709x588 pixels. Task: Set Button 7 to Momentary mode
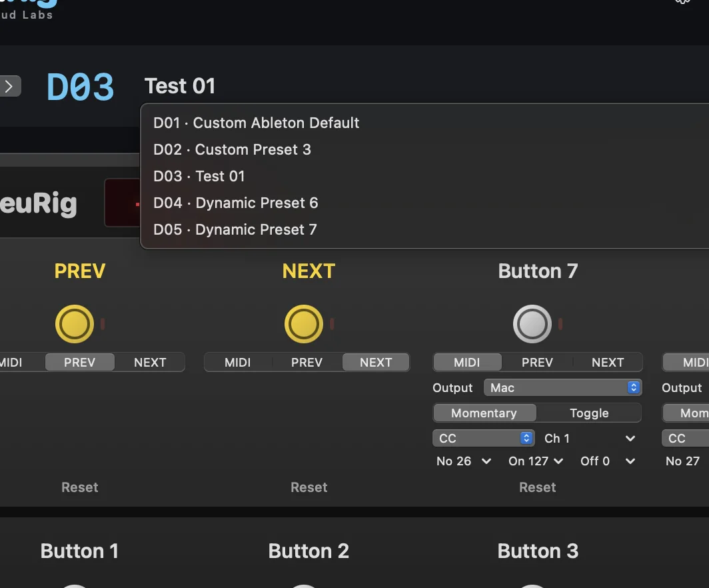484,413
